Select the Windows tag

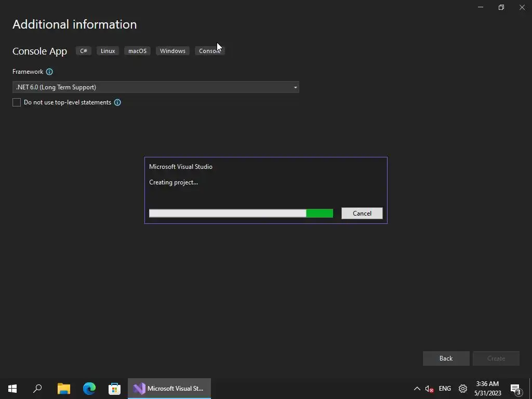[172, 51]
